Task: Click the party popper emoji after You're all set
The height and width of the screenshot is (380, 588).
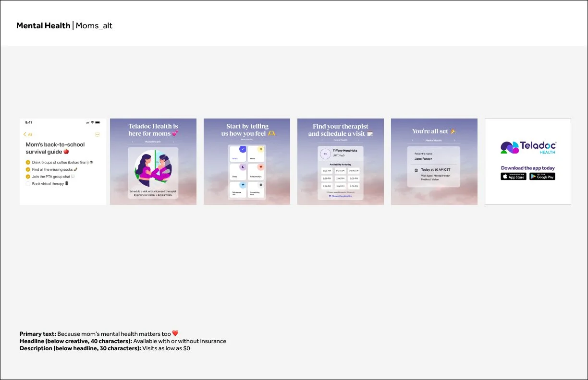Action: (453, 131)
